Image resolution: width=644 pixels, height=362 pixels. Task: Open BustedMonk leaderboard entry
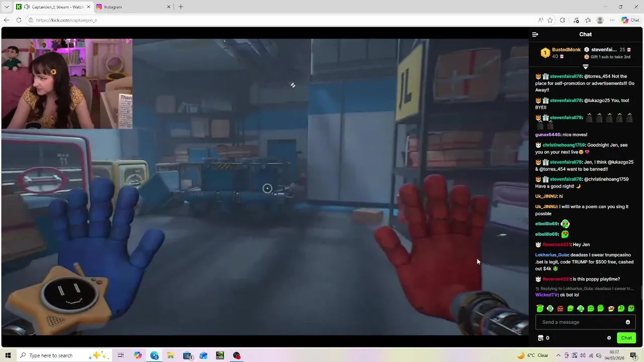[560, 53]
